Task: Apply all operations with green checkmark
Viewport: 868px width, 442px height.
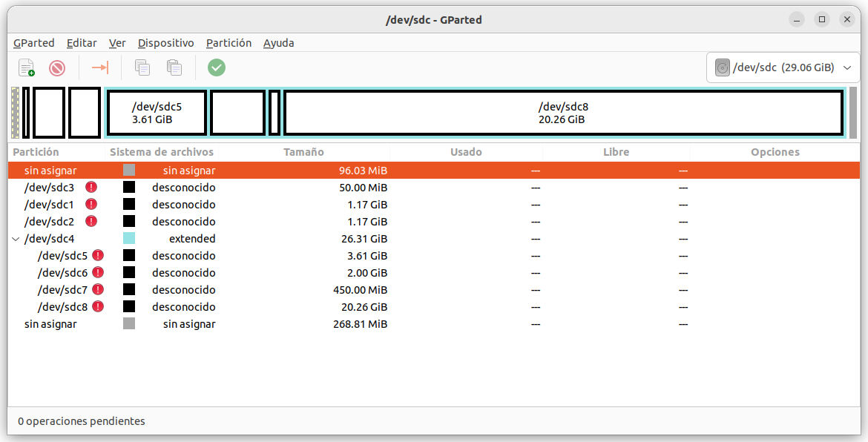Action: pos(217,67)
